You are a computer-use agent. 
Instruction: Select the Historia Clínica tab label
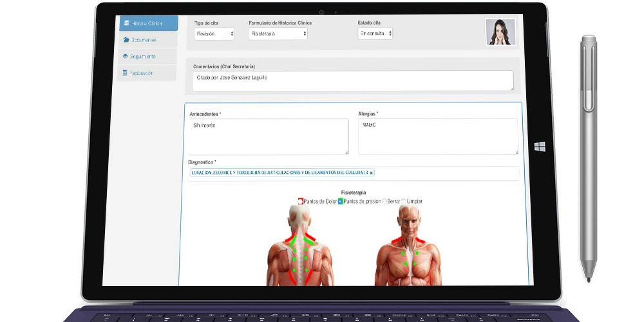pyautogui.click(x=147, y=23)
